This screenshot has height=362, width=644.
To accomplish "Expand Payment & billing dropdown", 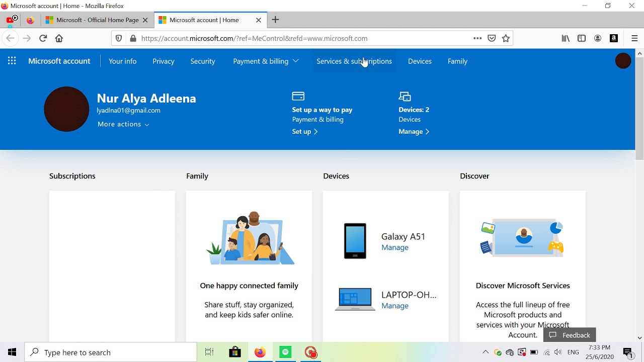I will point(266,61).
